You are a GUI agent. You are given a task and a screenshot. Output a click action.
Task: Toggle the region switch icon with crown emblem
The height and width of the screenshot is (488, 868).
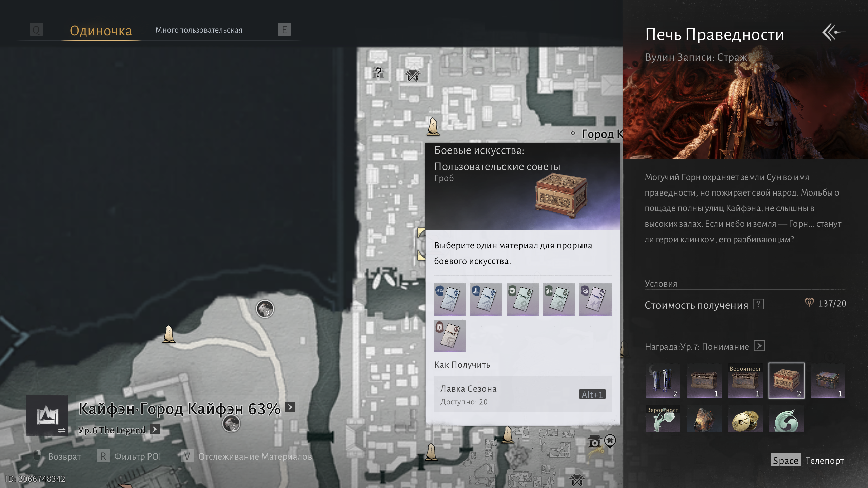pyautogui.click(x=47, y=415)
